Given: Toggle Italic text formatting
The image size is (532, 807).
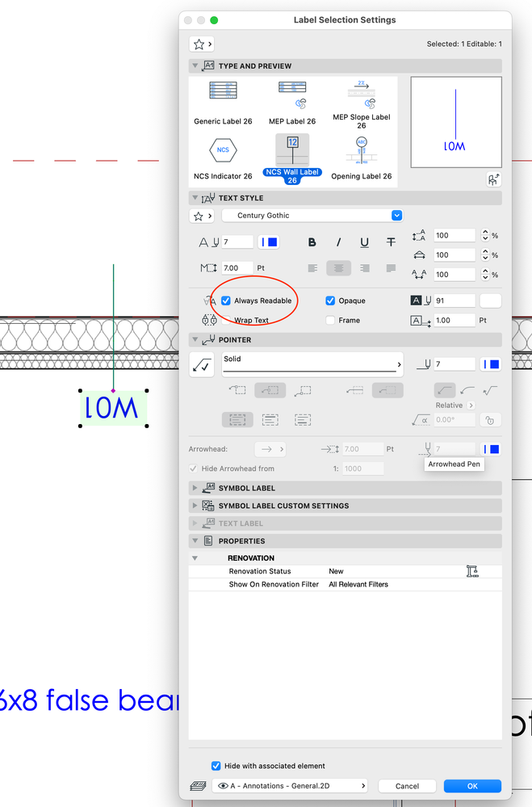Looking at the screenshot, I should click(x=338, y=242).
